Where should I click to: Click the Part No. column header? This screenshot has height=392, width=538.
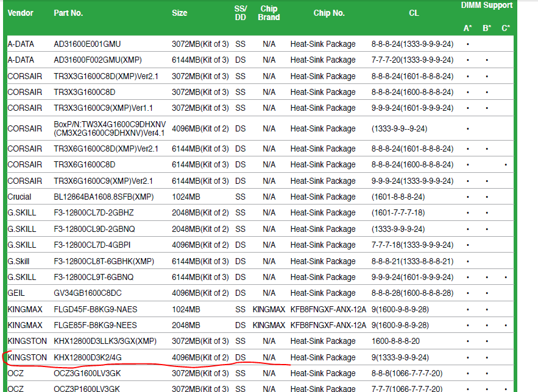pyautogui.click(x=68, y=13)
